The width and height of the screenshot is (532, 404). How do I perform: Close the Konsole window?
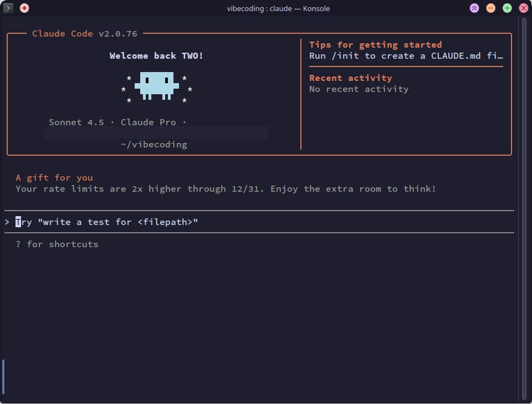pyautogui.click(x=524, y=8)
